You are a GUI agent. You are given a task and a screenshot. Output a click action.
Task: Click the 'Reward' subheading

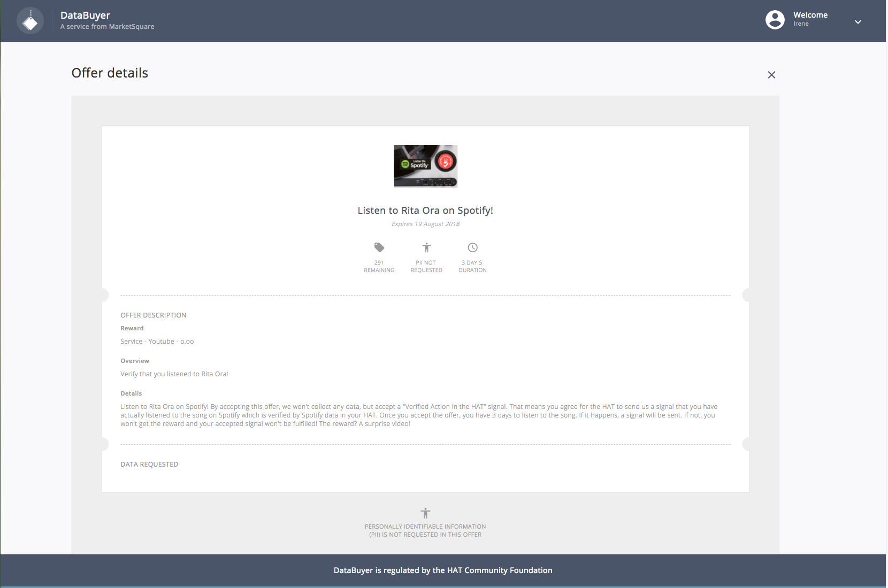132,328
